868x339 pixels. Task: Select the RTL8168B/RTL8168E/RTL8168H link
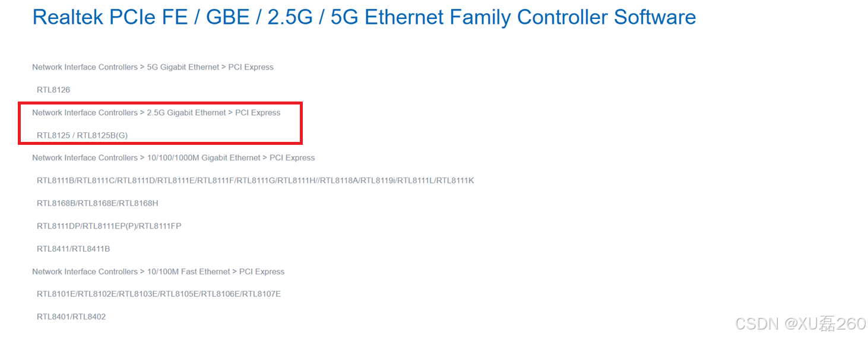[x=97, y=203]
